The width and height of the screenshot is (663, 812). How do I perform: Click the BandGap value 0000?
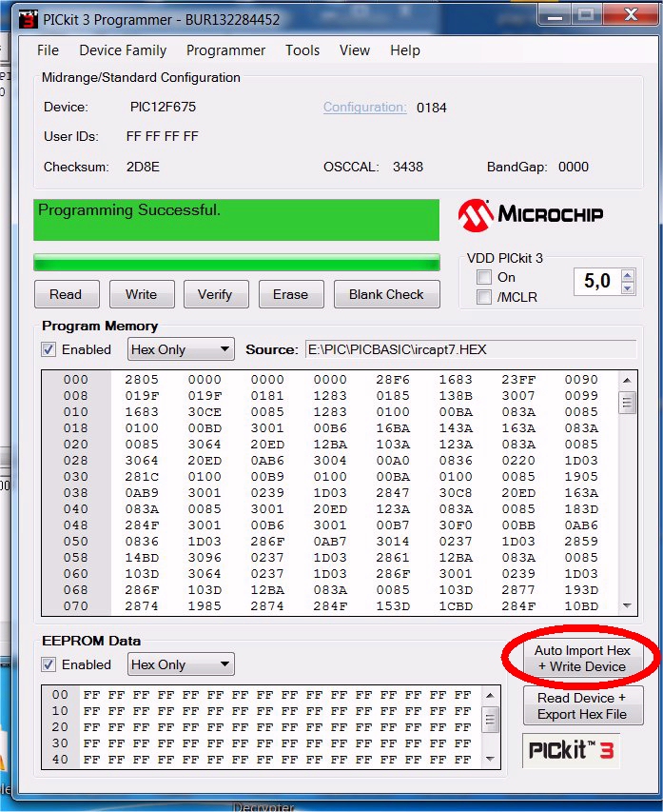[574, 167]
